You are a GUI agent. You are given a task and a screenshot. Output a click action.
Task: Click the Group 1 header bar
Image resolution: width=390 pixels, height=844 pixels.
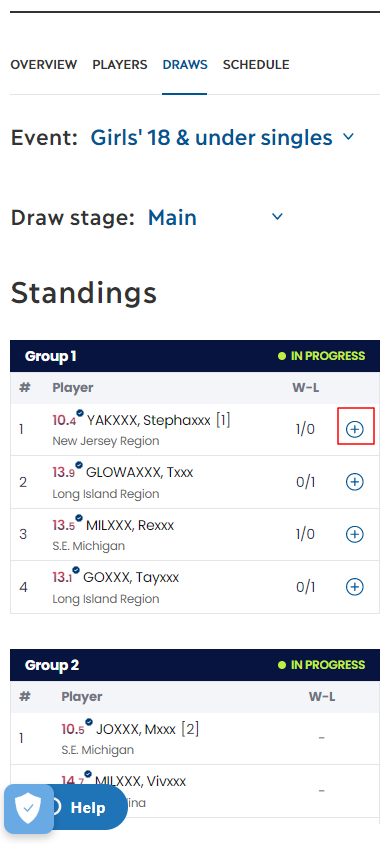pyautogui.click(x=195, y=356)
